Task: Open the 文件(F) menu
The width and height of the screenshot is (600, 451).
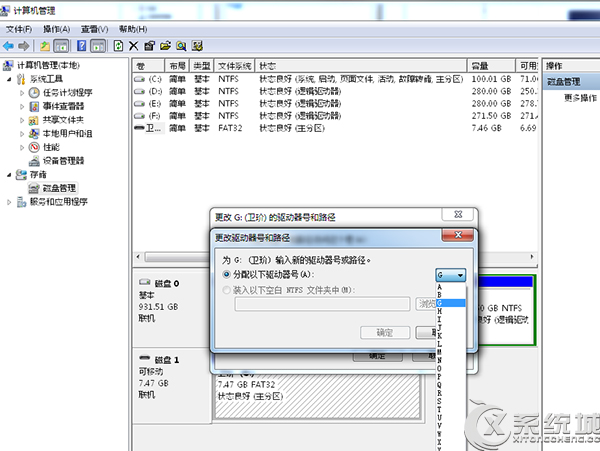Action: point(19,29)
